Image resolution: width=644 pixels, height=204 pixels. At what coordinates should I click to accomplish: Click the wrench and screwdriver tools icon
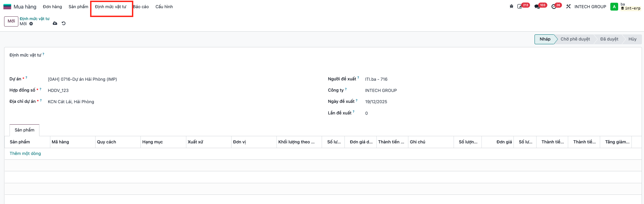pos(569,6)
